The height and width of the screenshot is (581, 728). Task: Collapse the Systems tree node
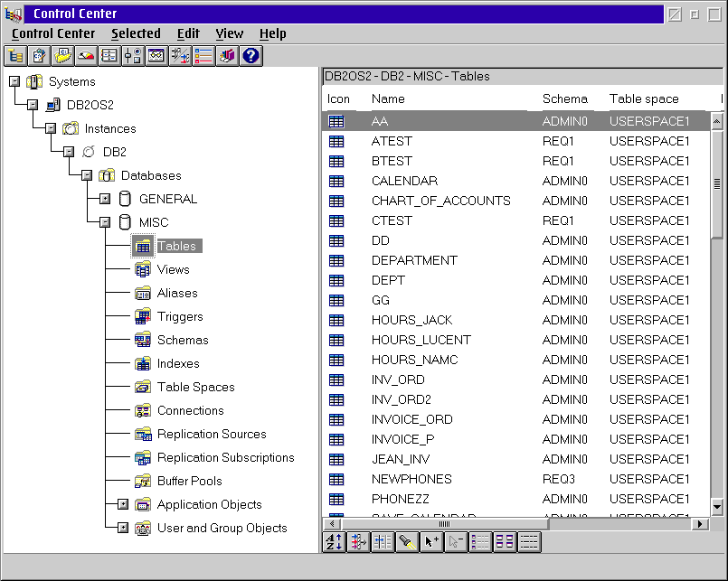coord(14,81)
